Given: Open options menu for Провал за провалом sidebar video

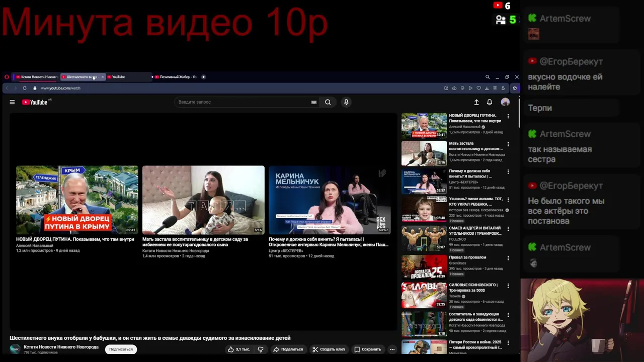Looking at the screenshot, I should [x=508, y=258].
